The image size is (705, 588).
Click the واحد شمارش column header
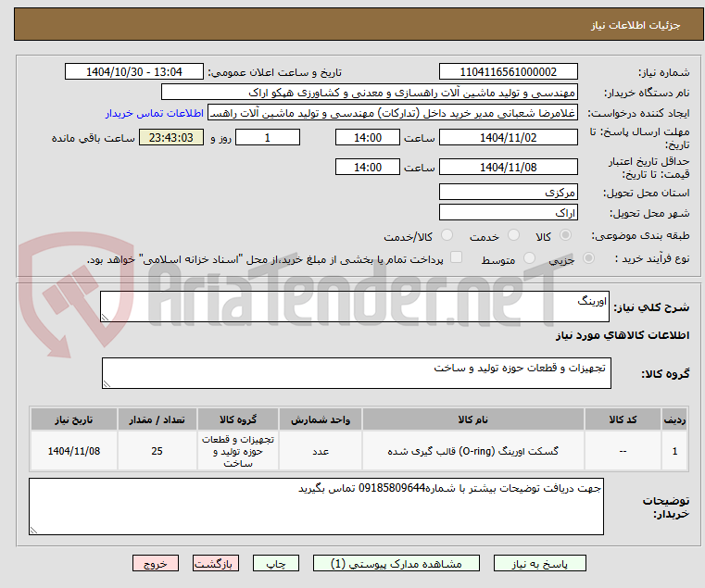tap(321, 419)
